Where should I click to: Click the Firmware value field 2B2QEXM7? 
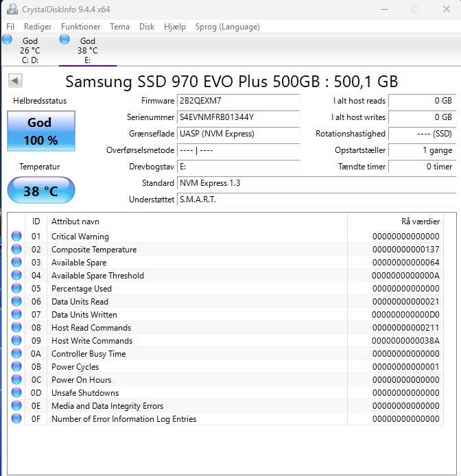click(238, 101)
